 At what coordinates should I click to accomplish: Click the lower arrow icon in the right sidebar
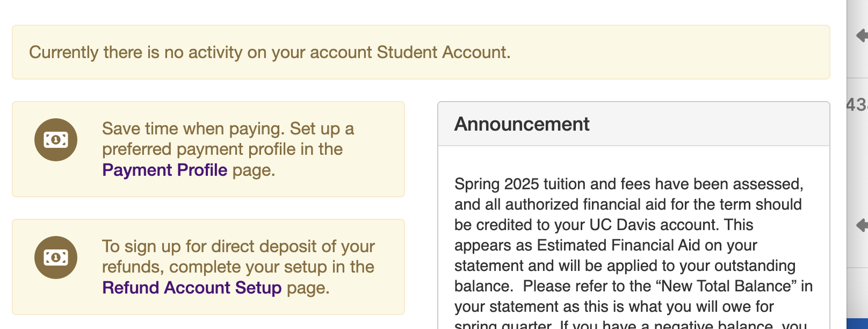tap(862, 225)
